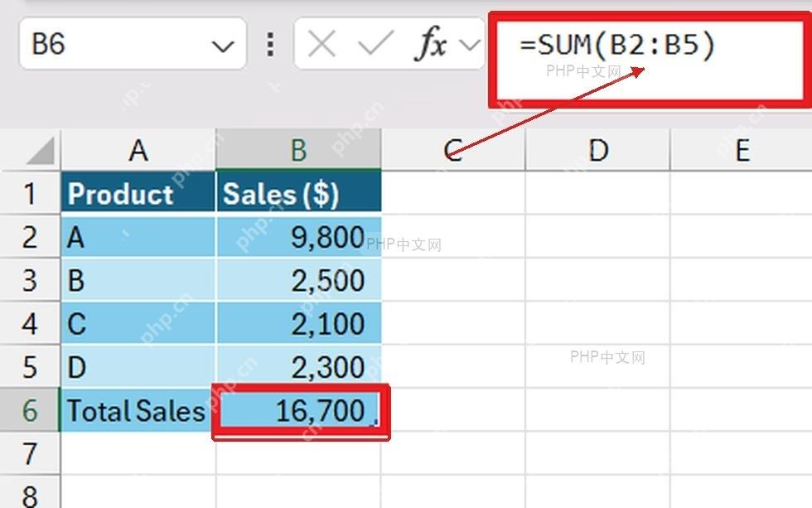Screen dimensions: 812x508
Task: Select the total cell showing 16,700
Action: [301, 411]
